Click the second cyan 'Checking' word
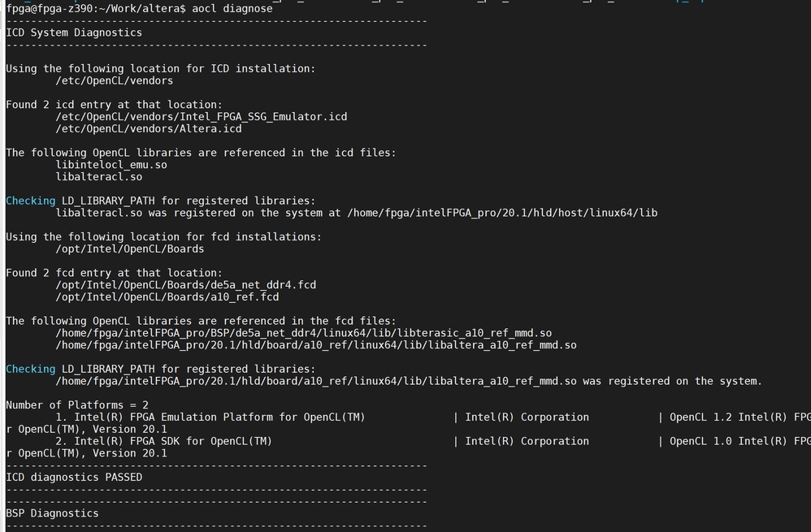 click(x=30, y=369)
